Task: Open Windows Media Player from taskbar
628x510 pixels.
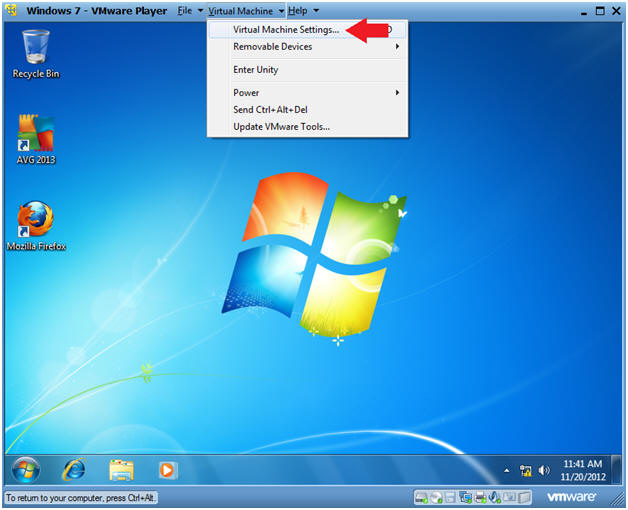Action: 167,470
